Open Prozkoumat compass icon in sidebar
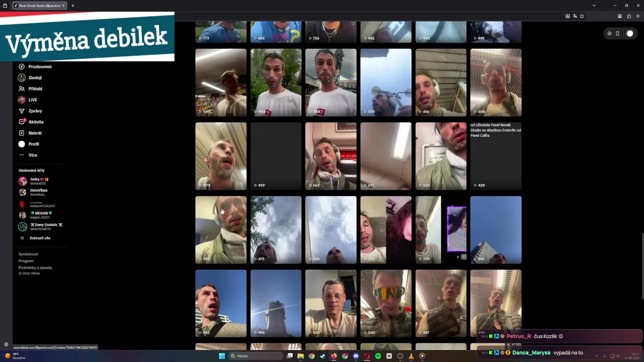Image resolution: width=644 pixels, height=362 pixels. (x=22, y=66)
